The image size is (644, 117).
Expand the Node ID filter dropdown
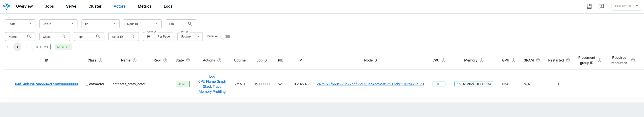click(143, 24)
